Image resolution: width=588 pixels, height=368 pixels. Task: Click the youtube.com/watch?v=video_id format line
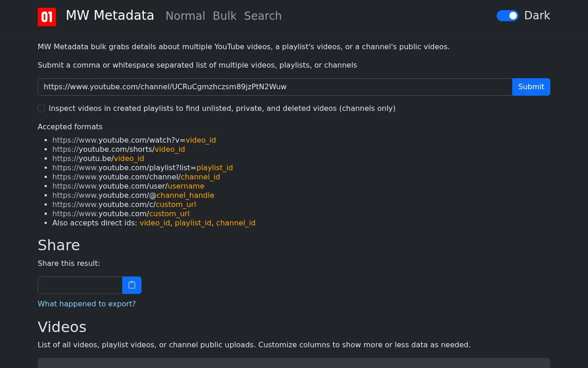point(134,140)
